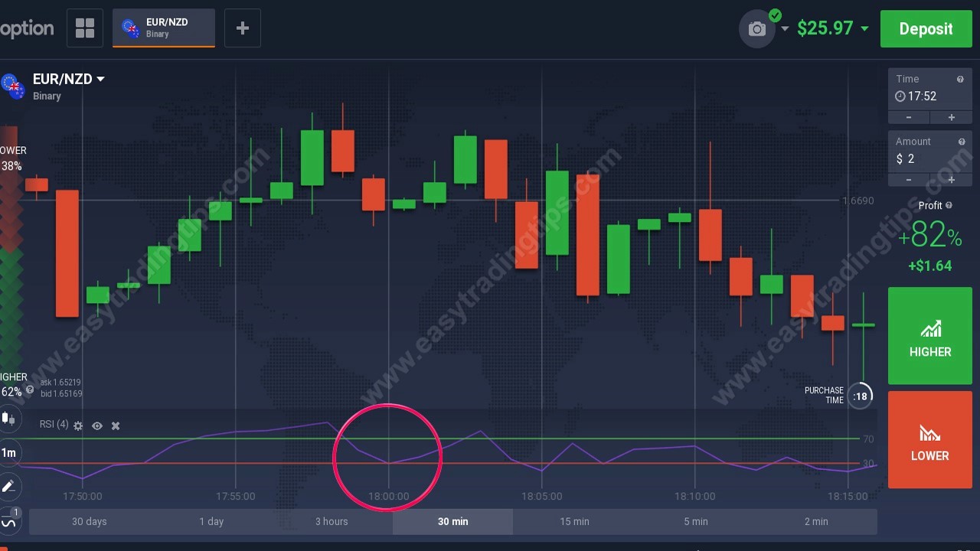Remove the RSI indicator with X
Image resolution: width=980 pixels, height=551 pixels.
click(116, 425)
